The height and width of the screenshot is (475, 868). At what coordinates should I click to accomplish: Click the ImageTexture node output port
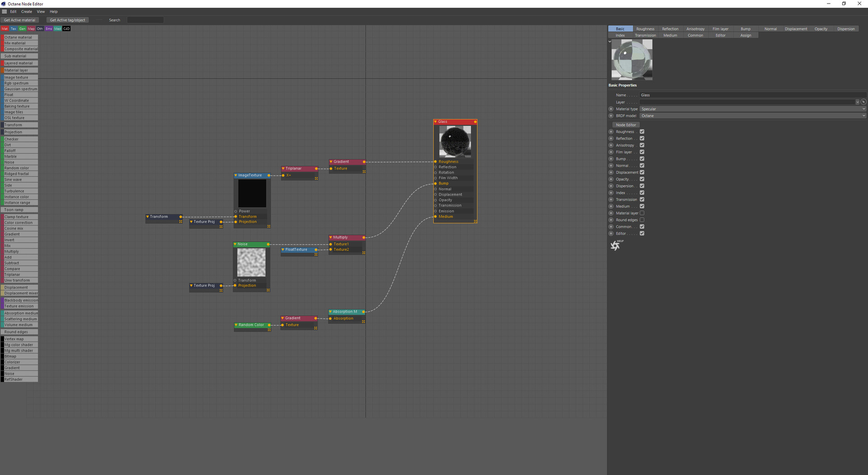(269, 176)
